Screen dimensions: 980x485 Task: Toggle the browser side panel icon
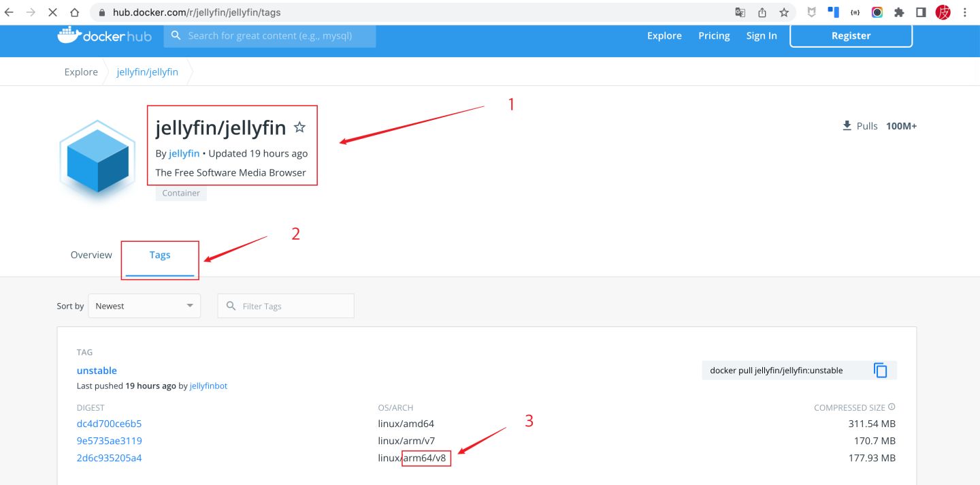point(921,12)
